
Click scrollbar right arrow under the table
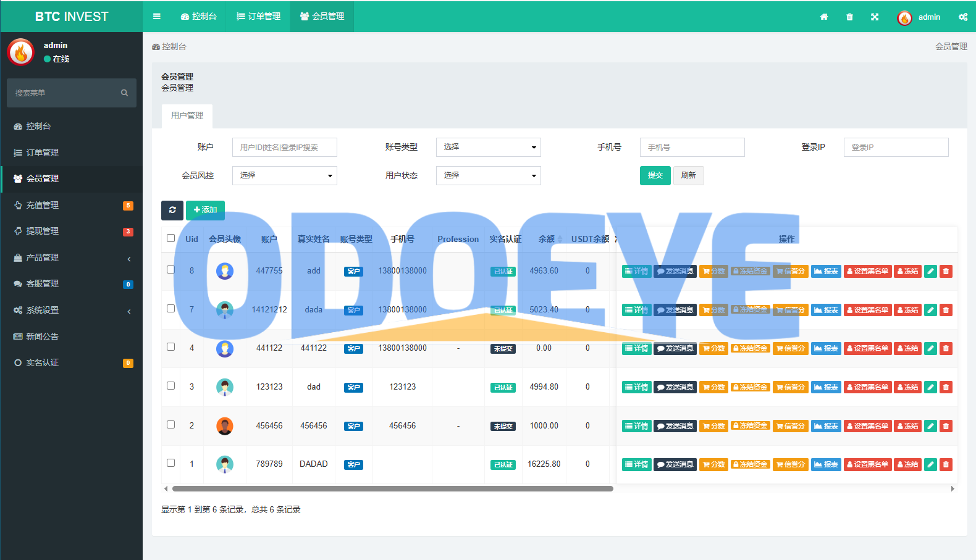pyautogui.click(x=953, y=488)
